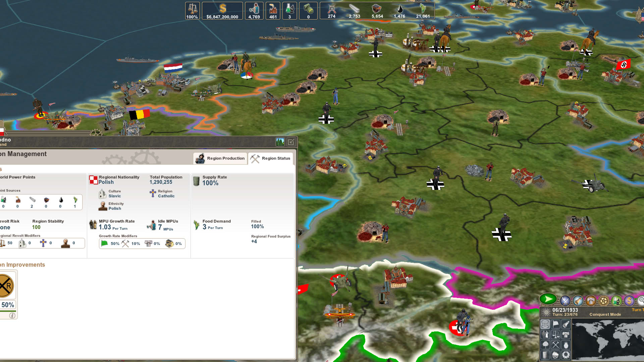Click the Total Population 1,290,255 value
This screenshot has height=362, width=644.
point(161,182)
